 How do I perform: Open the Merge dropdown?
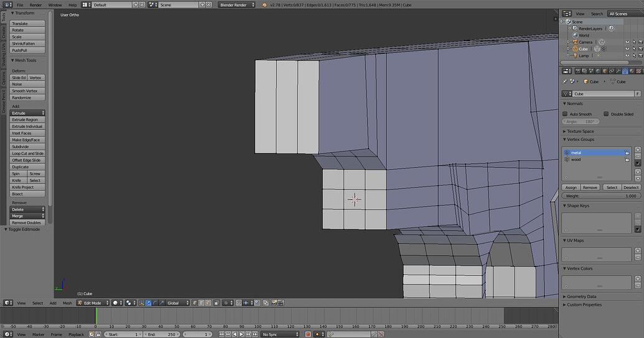(27, 216)
